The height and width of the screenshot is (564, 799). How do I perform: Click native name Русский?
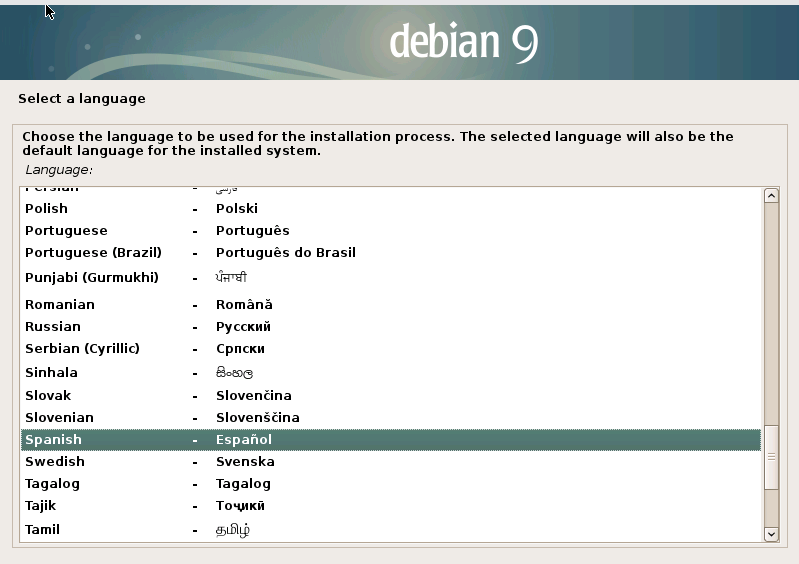tap(243, 327)
